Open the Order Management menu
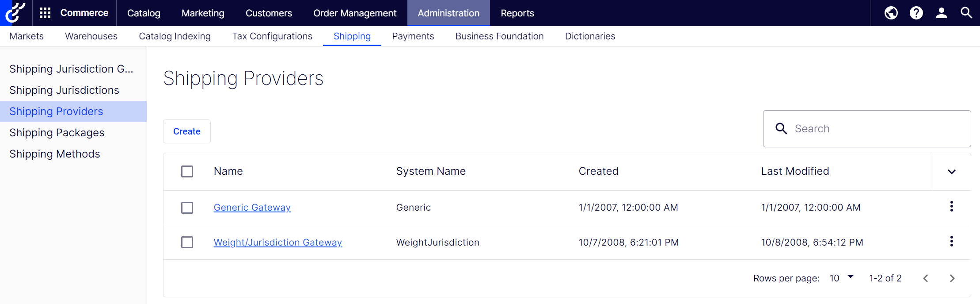Screen dimensions: 980x304 tap(355, 13)
